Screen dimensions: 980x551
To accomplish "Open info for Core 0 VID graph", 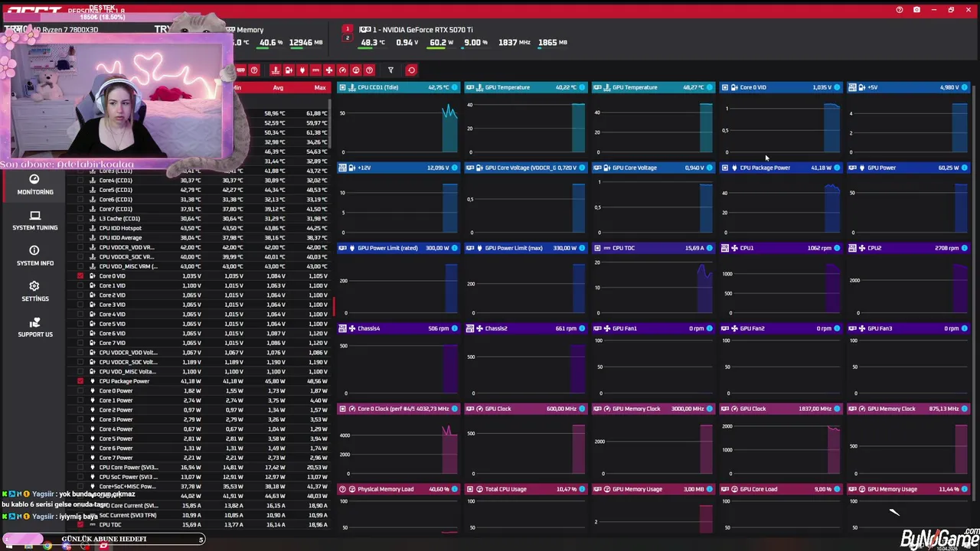I will [837, 87].
